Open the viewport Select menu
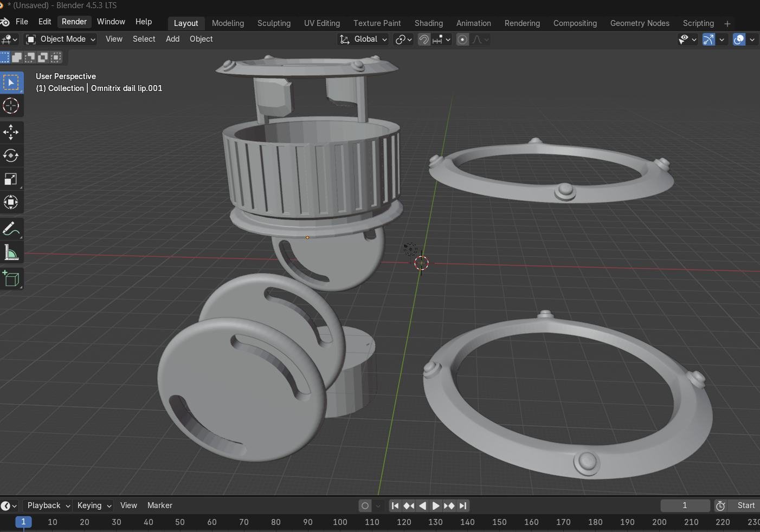This screenshot has width=760, height=532. (x=144, y=39)
